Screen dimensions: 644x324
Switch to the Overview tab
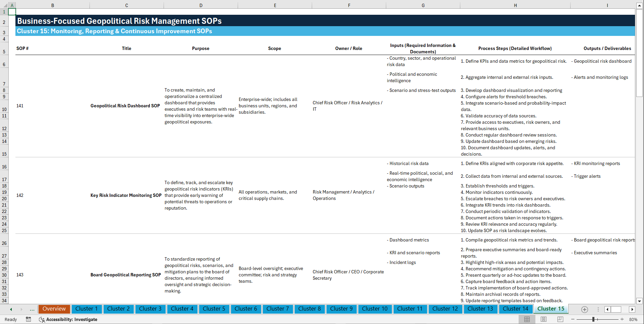point(54,309)
